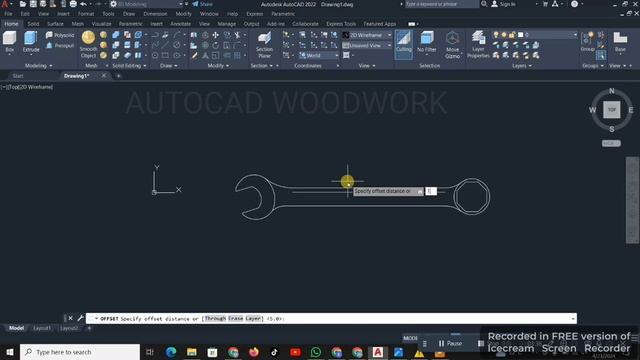Click the Sign In button

[503, 4]
